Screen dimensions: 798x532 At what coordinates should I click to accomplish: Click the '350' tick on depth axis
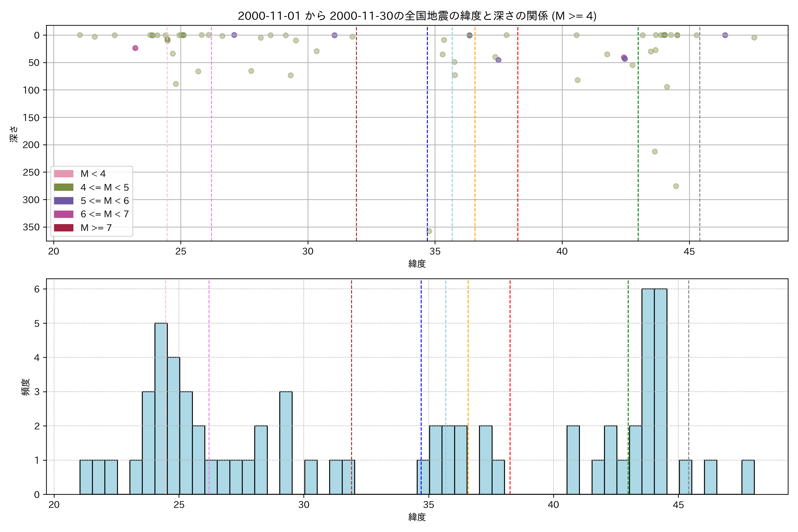pyautogui.click(x=31, y=227)
